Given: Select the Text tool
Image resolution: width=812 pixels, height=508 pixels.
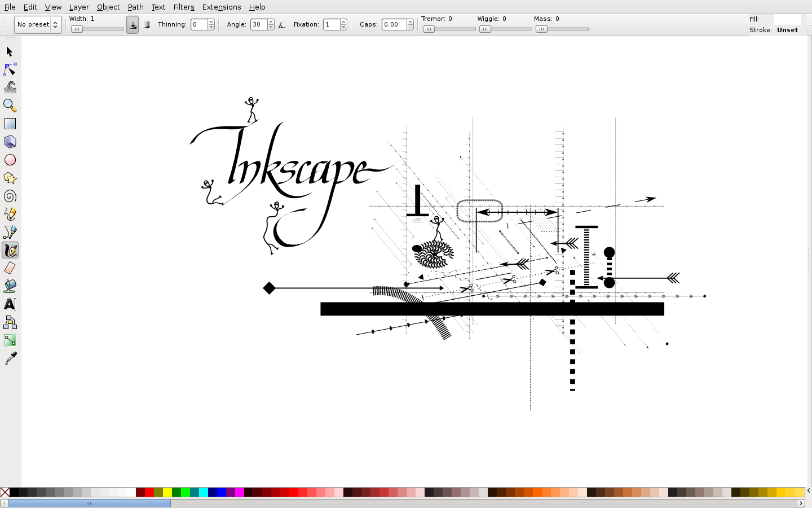Looking at the screenshot, I should click(10, 304).
